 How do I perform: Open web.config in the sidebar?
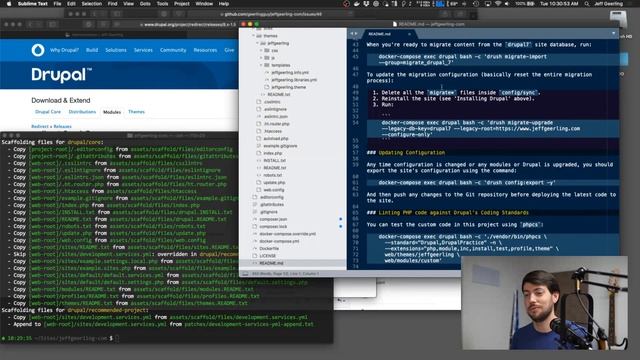273,190
